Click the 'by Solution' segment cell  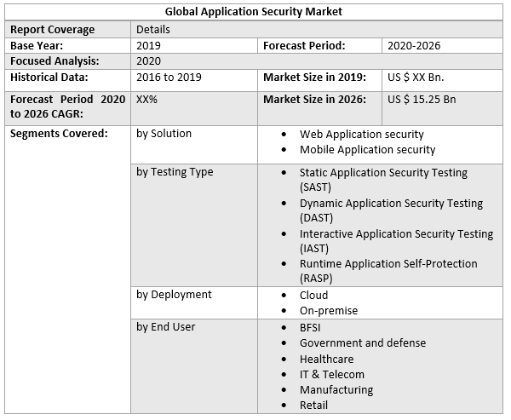(x=164, y=134)
